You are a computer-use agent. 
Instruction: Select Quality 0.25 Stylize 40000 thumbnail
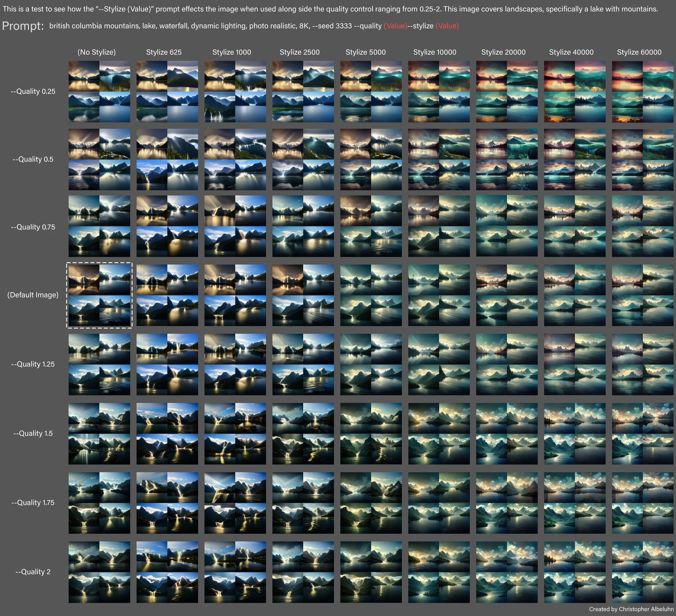pyautogui.click(x=574, y=92)
